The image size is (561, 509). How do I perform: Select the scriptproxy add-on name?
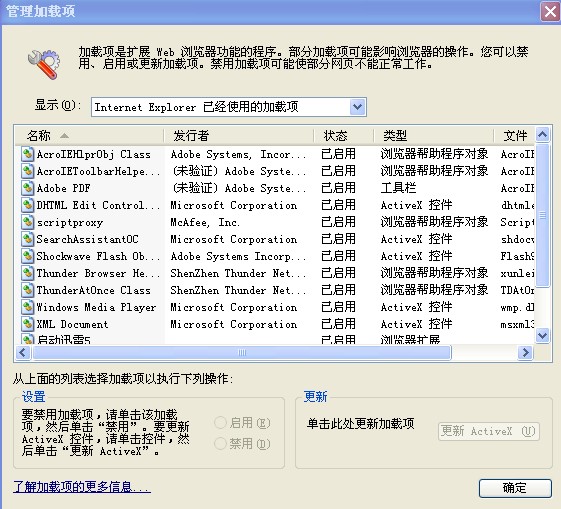[70, 222]
